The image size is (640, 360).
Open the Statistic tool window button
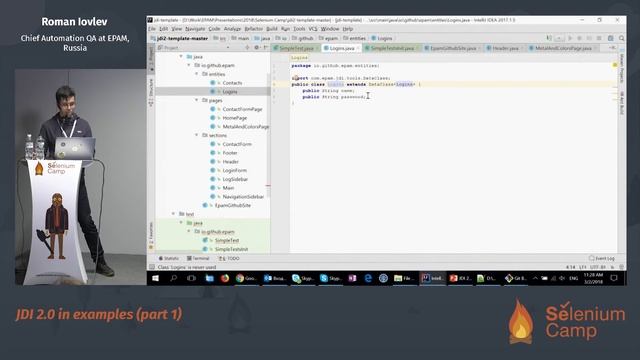[x=169, y=258]
